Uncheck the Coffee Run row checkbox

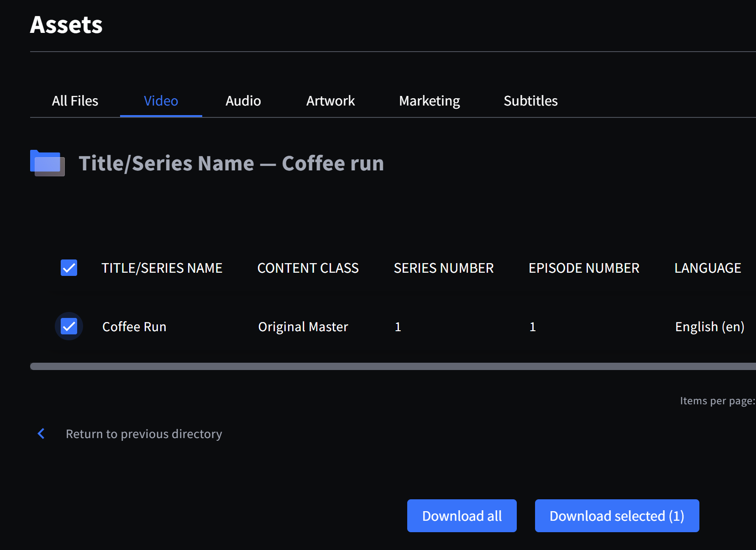coord(69,326)
